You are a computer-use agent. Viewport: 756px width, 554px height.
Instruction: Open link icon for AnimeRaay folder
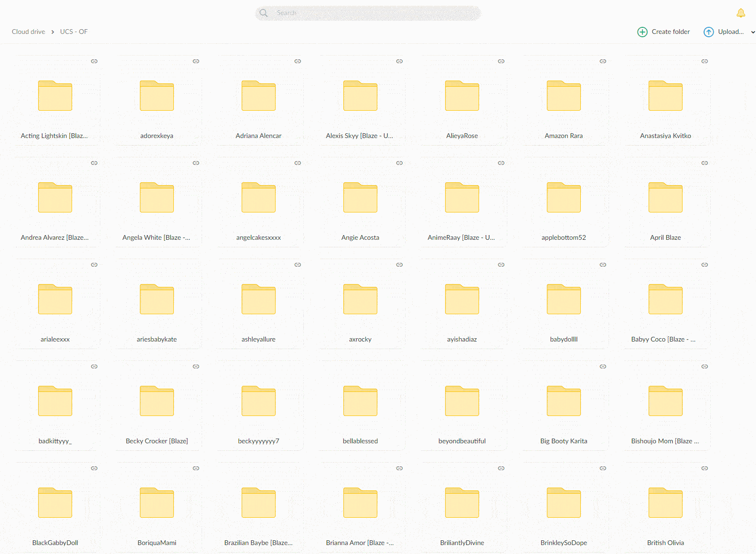501,163
